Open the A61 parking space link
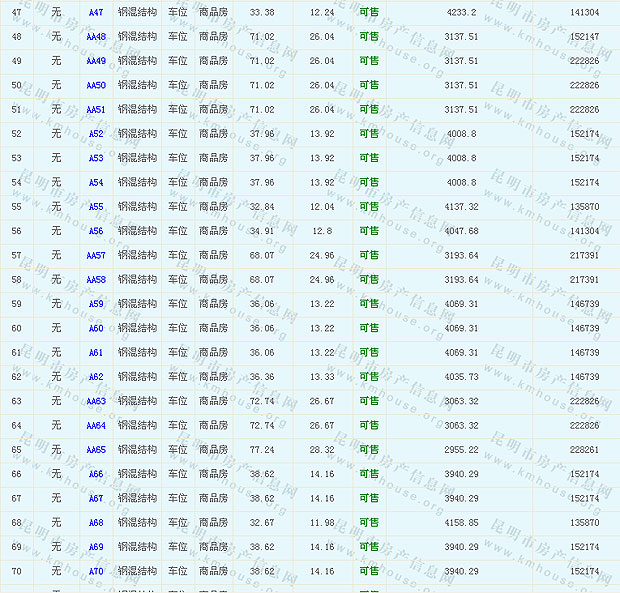The width and height of the screenshot is (620, 593). (x=95, y=353)
